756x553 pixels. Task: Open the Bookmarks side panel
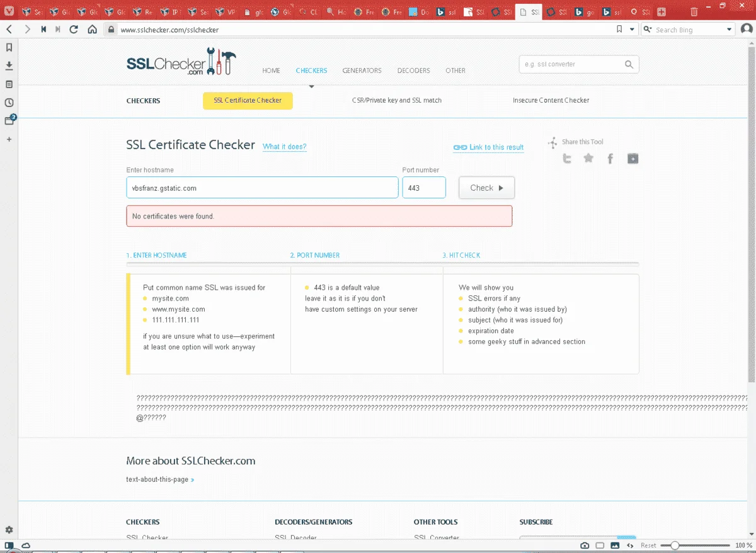(x=9, y=47)
